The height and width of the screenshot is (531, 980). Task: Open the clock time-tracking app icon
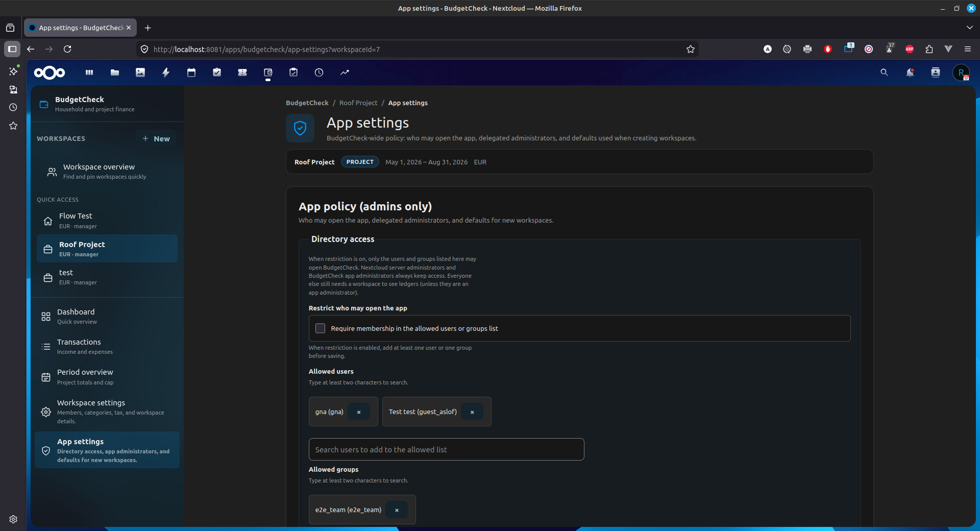point(319,73)
